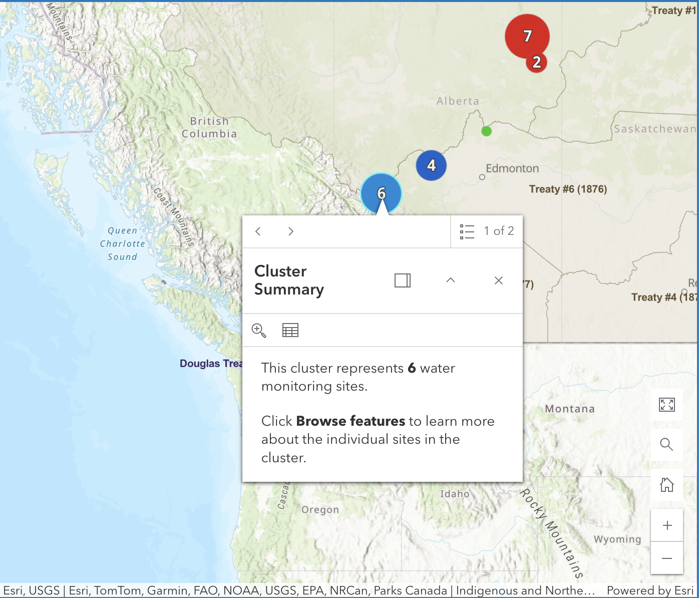Click the green single site marker
The image size is (700, 598).
pyautogui.click(x=486, y=131)
